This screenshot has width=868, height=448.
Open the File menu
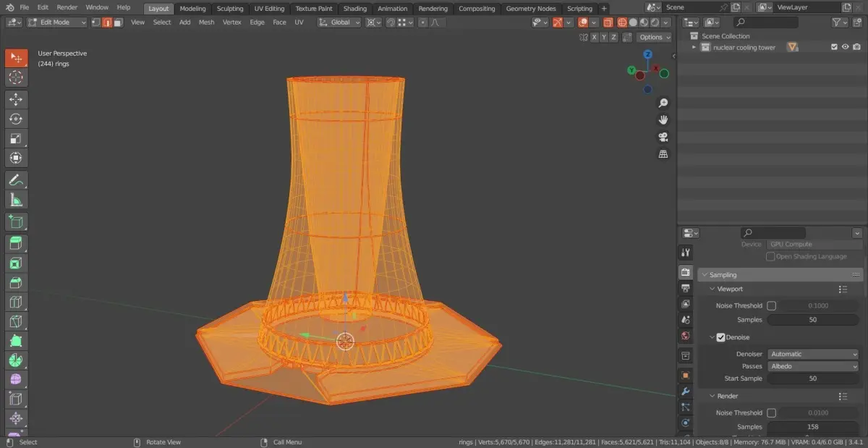point(24,7)
